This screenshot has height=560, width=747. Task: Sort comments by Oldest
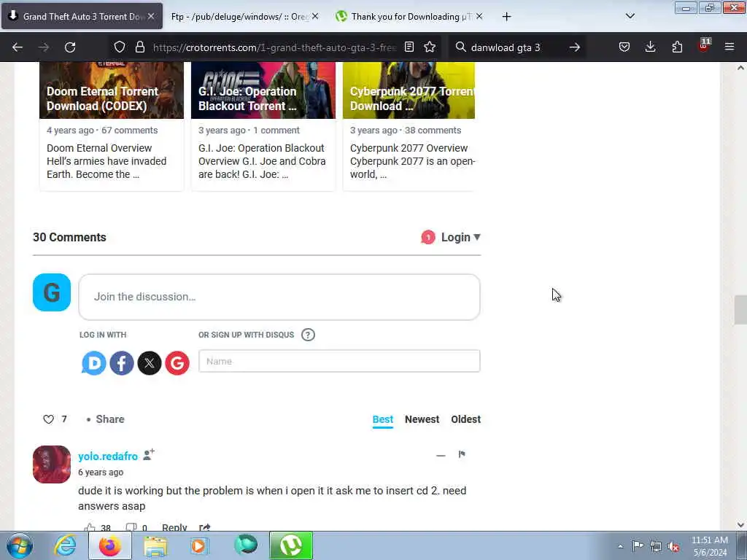(466, 419)
